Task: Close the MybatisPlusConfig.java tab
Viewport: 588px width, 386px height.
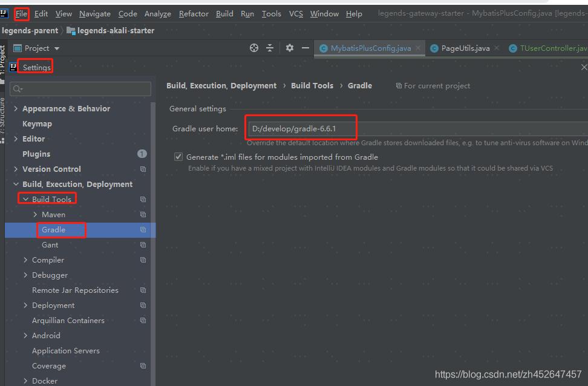Action: click(418, 48)
